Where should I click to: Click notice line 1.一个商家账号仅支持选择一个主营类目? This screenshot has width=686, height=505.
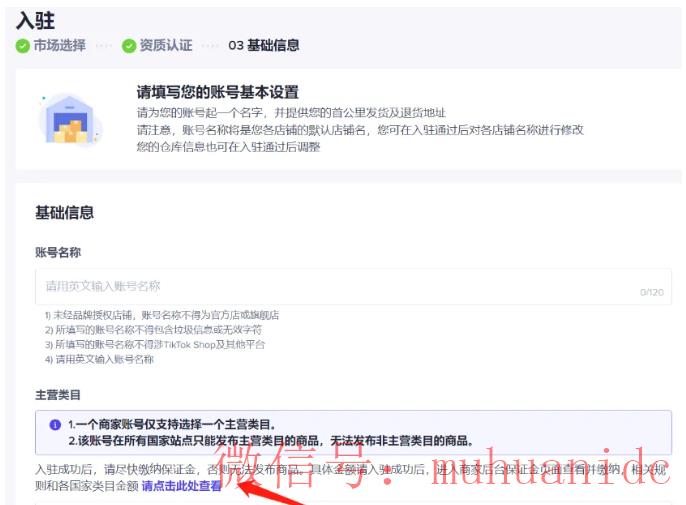pyautogui.click(x=172, y=424)
